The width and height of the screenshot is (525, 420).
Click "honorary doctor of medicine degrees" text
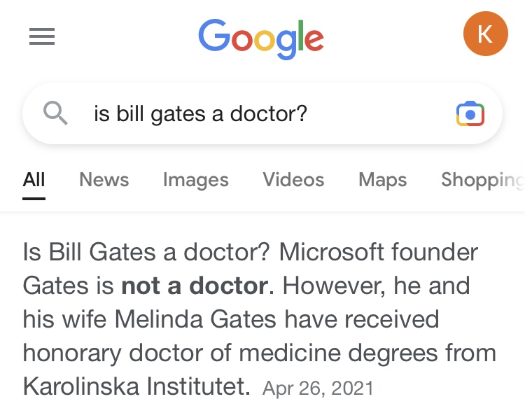click(x=230, y=353)
